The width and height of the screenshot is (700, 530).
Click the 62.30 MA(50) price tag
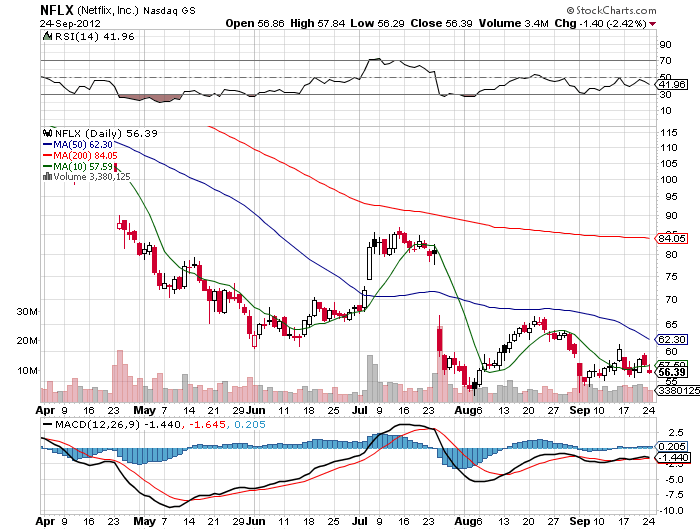pyautogui.click(x=671, y=339)
